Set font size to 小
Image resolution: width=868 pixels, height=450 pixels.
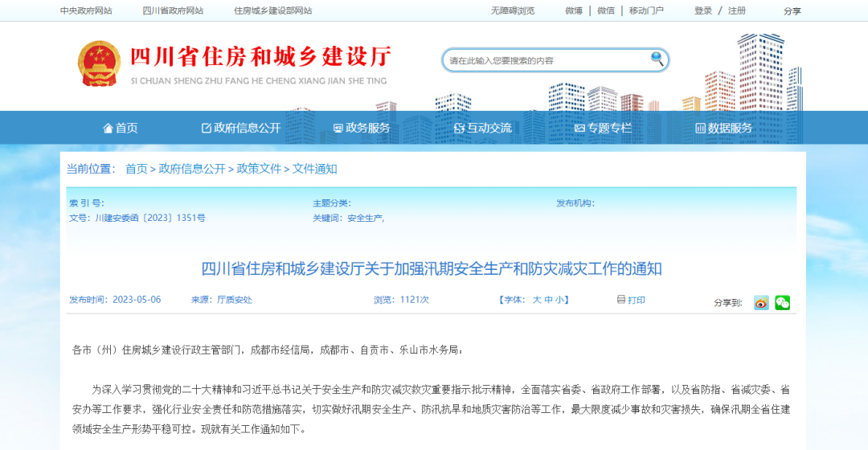coord(560,300)
